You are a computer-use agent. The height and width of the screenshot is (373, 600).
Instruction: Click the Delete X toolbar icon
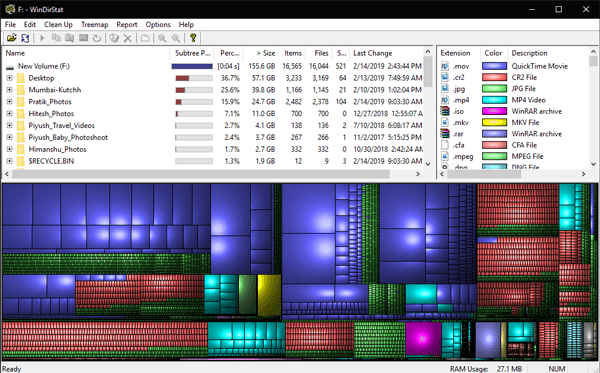pos(127,38)
